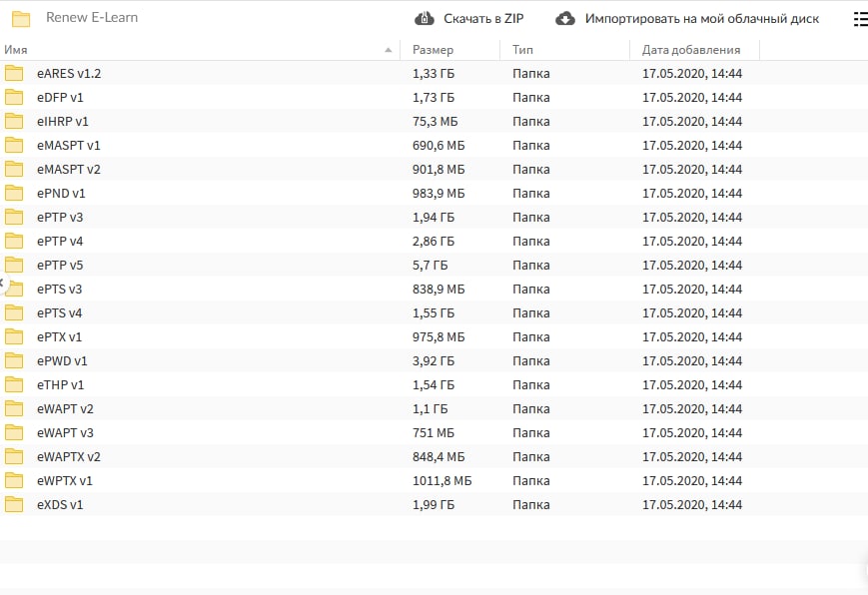Click the 1011,8 МБ size value
The height and width of the screenshot is (595, 868).
442,480
